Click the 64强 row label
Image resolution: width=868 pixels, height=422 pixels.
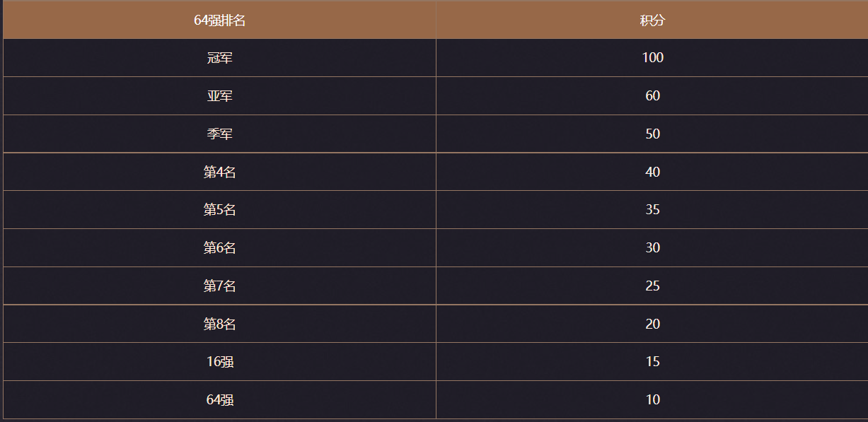tap(220, 400)
